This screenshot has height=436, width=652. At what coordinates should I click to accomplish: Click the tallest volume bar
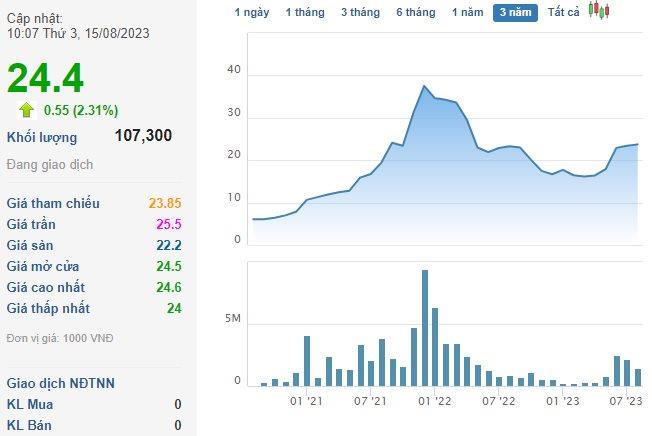[x=425, y=328]
